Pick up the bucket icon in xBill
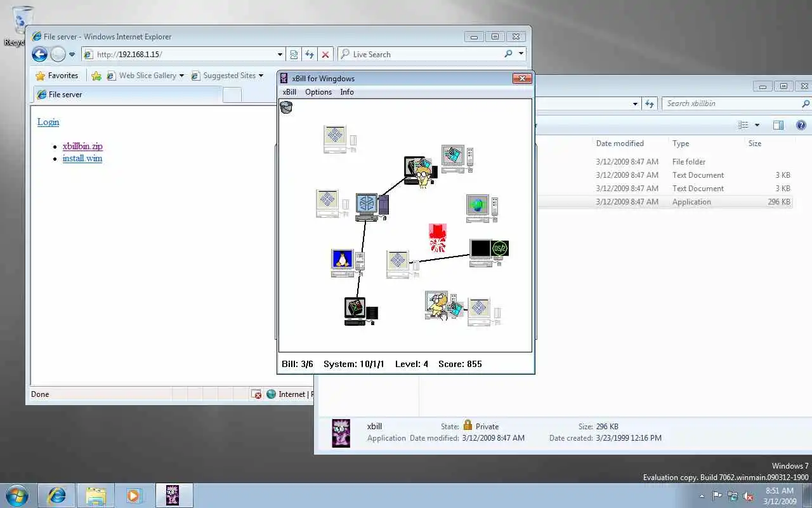This screenshot has height=508, width=812. tap(286, 107)
